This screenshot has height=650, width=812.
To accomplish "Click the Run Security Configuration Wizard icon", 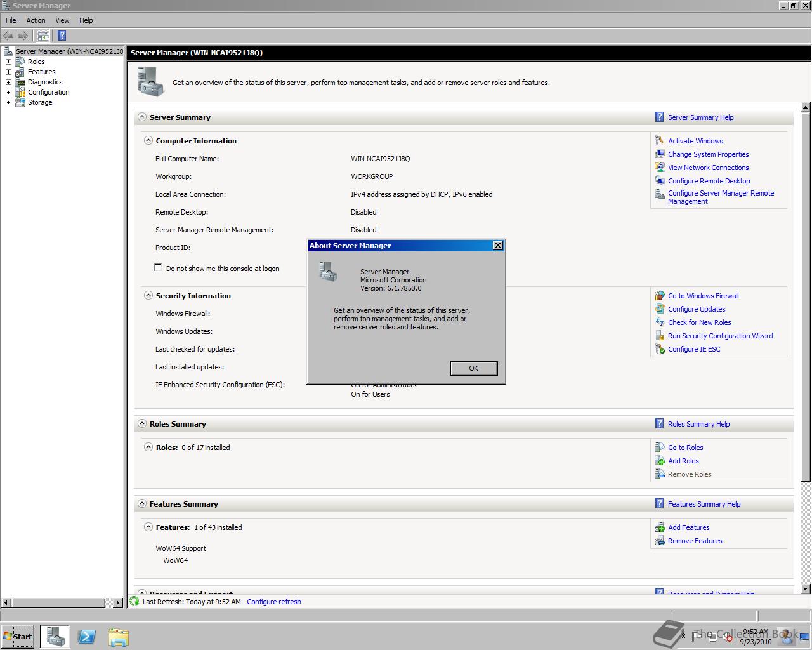I will click(x=660, y=336).
